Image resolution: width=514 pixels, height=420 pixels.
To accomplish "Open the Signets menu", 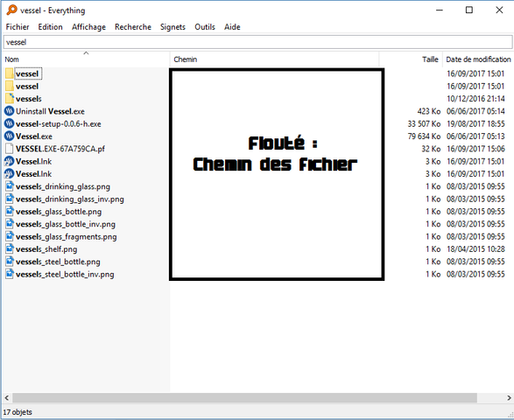I will 173,27.
